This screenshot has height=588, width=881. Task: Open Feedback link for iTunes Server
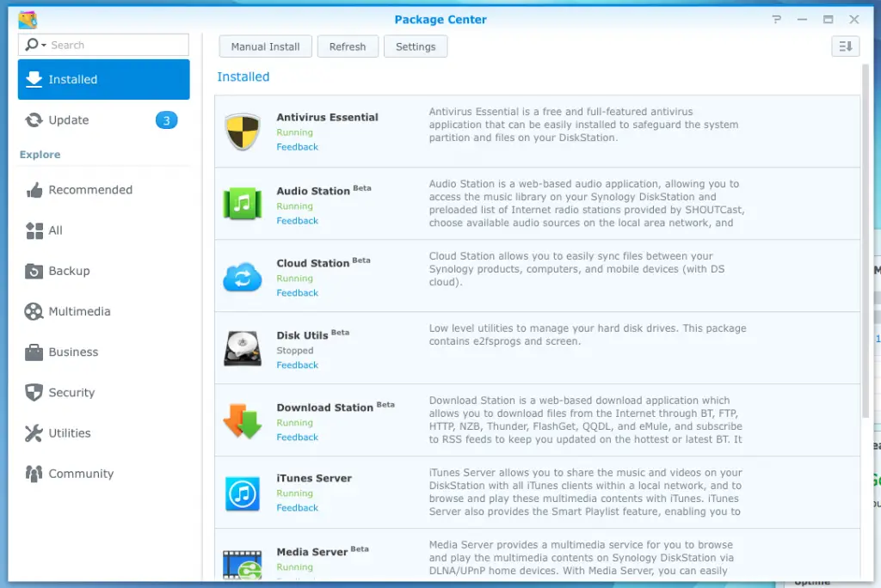click(297, 508)
